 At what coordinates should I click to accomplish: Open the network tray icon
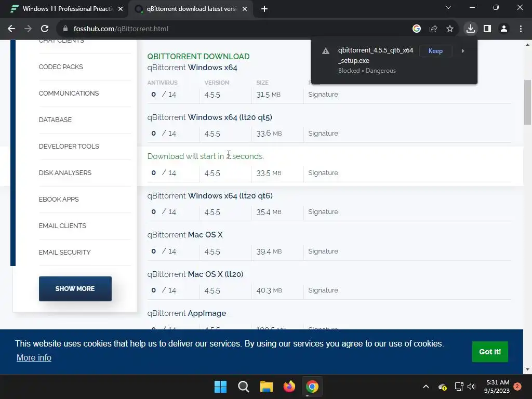pyautogui.click(x=459, y=387)
